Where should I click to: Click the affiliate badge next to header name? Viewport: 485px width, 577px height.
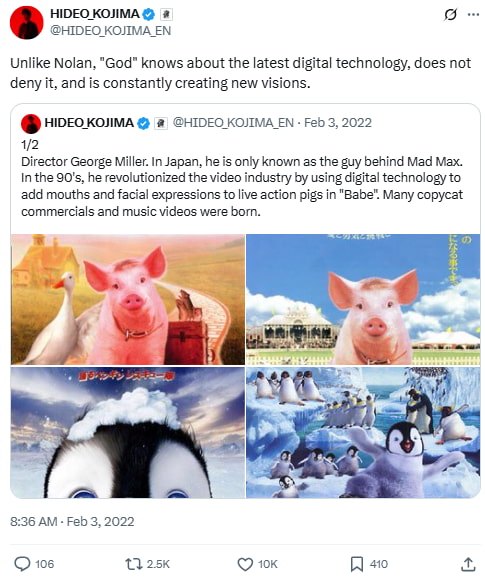166,14
